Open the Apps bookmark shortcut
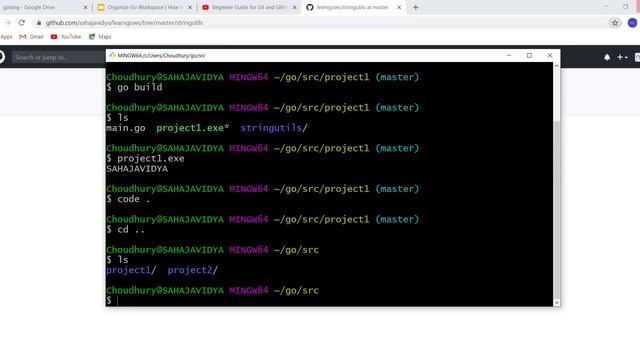Viewport: 640px width, 360px height. (6, 37)
